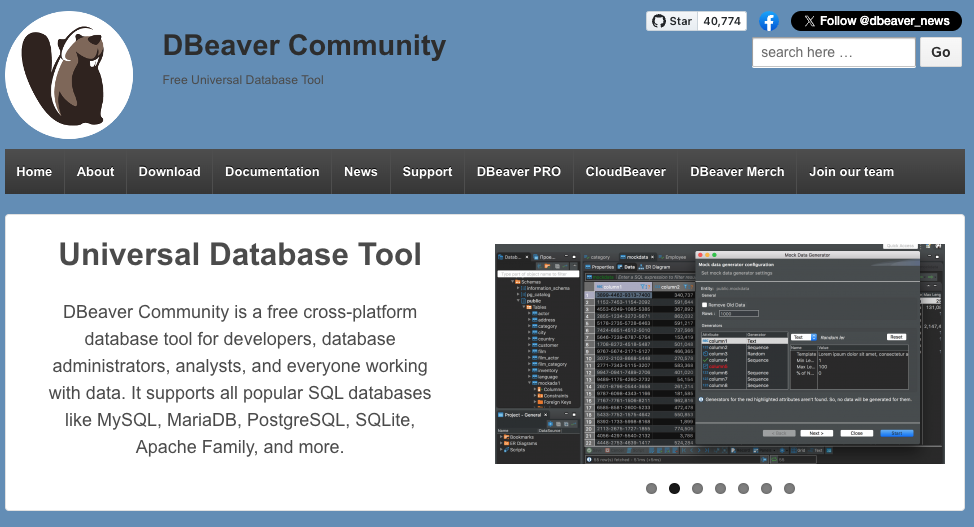Viewport: 974px width, 527px height.
Task: Click the GitHub Star button
Action: point(671,21)
